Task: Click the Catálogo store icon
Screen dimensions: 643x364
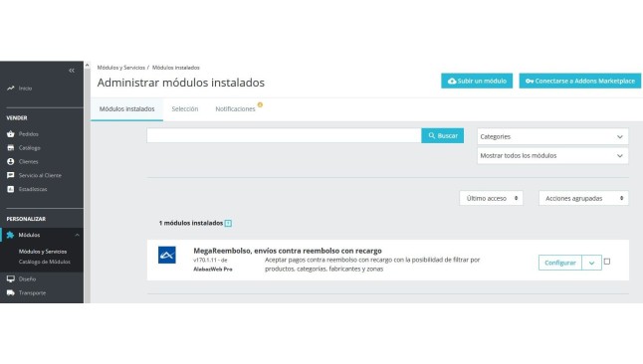Action: tap(10, 148)
